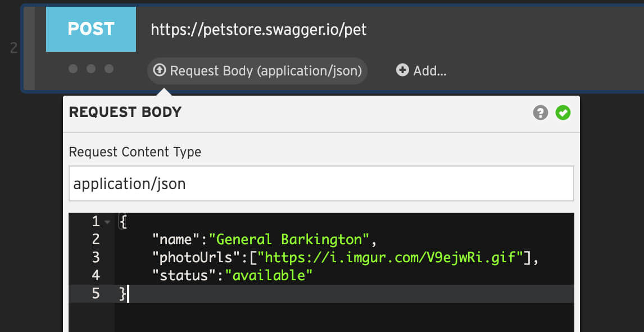Open the Request Content Type combo box

(x=321, y=183)
